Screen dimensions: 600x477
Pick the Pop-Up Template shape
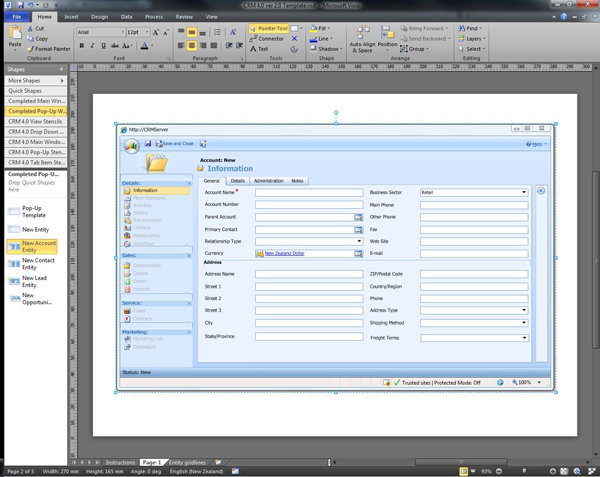[32, 212]
